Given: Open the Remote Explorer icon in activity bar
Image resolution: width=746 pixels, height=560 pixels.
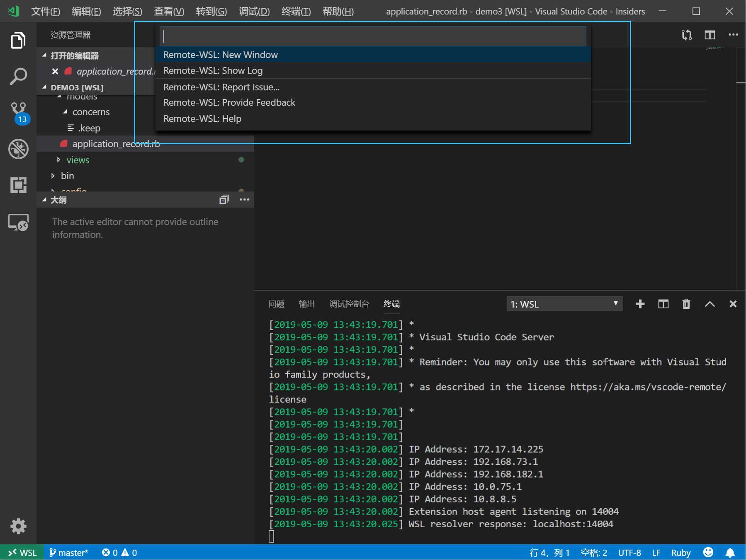Looking at the screenshot, I should coord(18,223).
